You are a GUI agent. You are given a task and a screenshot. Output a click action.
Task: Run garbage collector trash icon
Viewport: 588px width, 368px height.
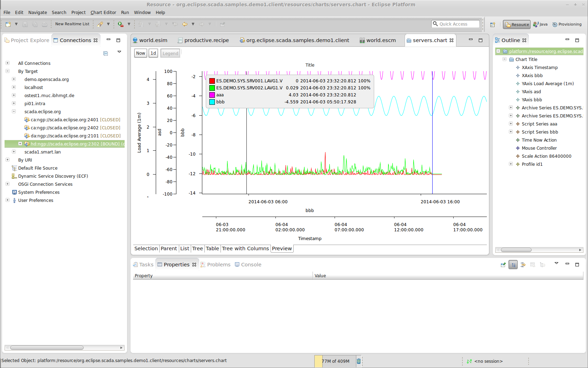[358, 361]
